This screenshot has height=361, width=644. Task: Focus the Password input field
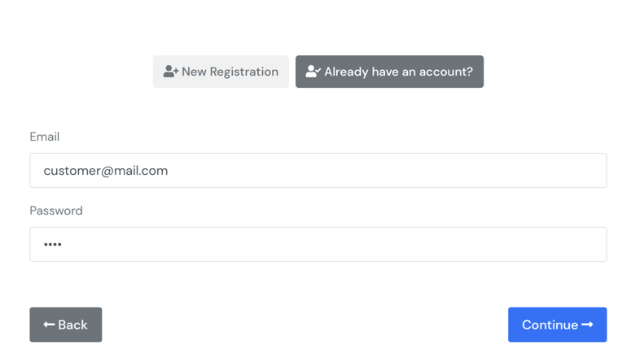tap(318, 244)
